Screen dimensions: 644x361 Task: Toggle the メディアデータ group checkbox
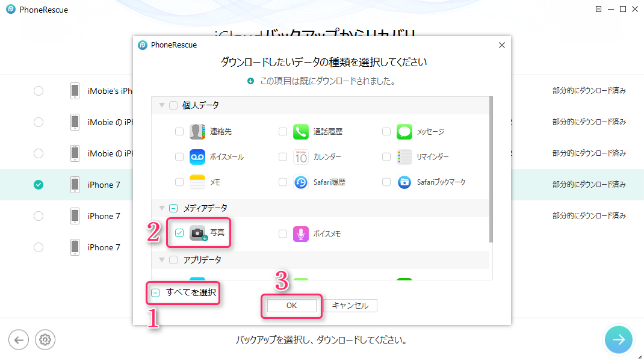pyautogui.click(x=173, y=208)
